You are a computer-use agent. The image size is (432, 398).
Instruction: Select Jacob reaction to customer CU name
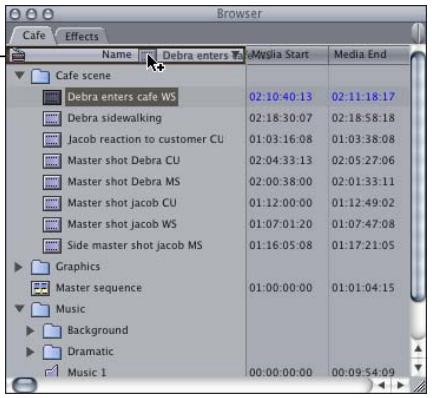tap(145, 139)
